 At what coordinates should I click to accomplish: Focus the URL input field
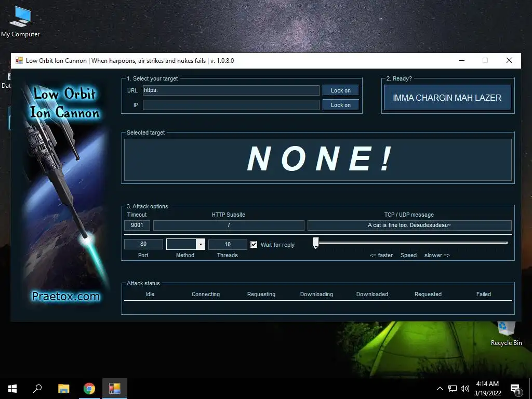231,90
